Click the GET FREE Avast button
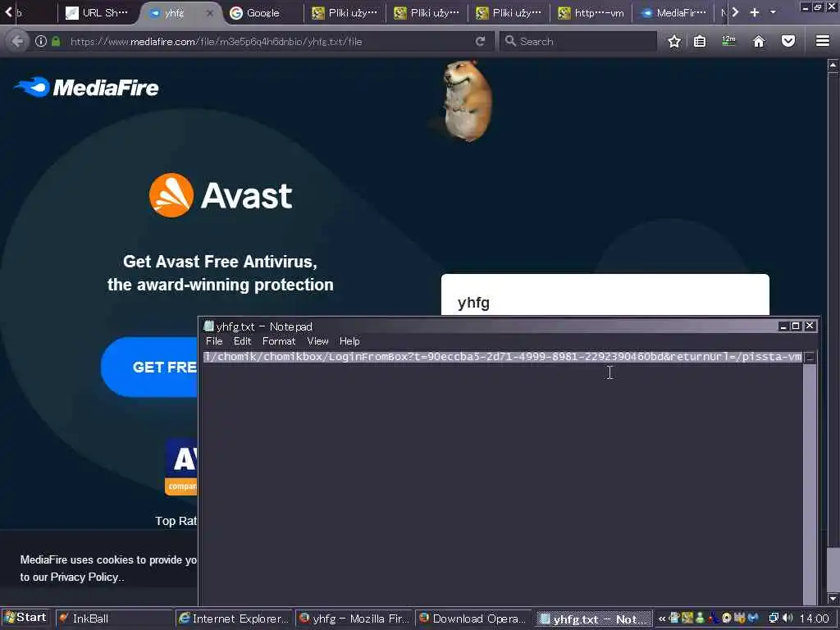This screenshot has height=630, width=840. click(x=149, y=367)
